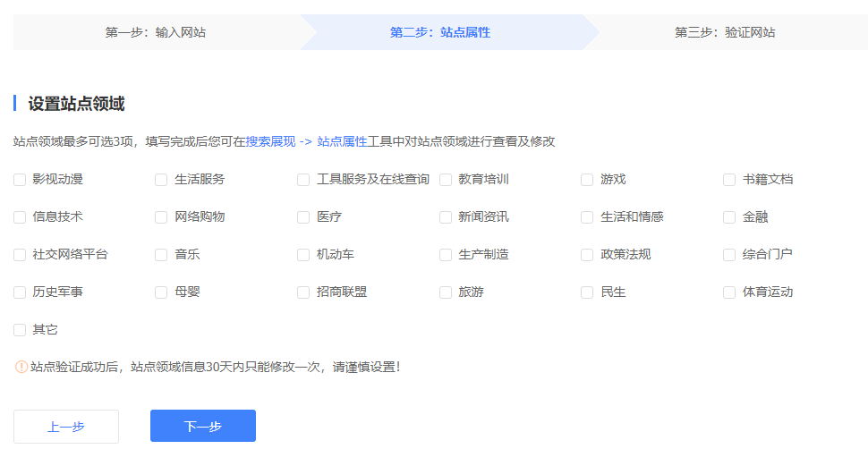Select the 医疗 checkbox
This screenshot has height=449, width=868.
[303, 217]
